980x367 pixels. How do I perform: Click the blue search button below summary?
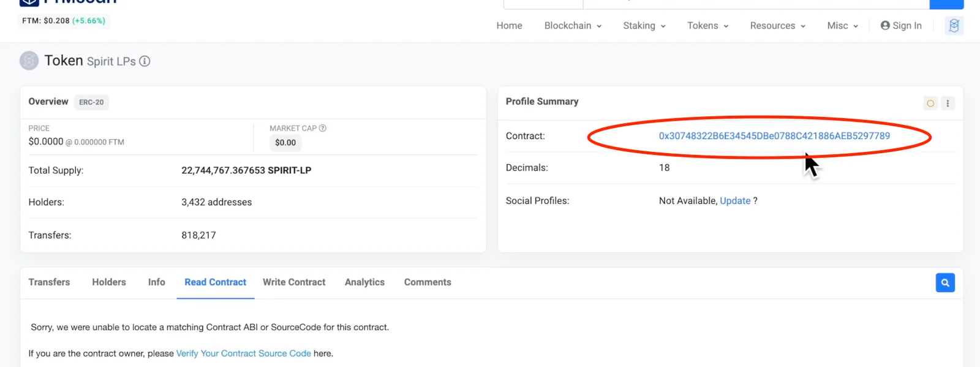[945, 282]
